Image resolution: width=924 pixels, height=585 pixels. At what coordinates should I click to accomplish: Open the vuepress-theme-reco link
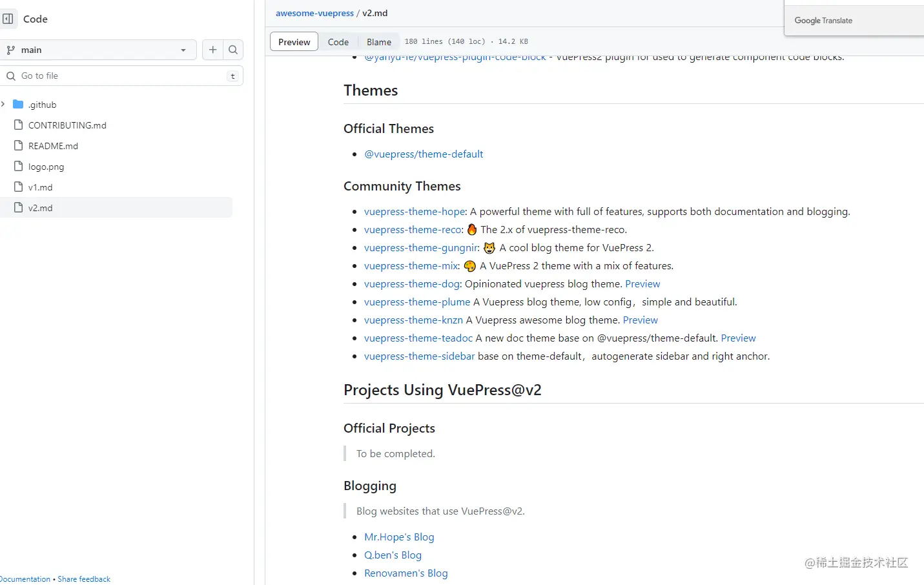pos(413,230)
